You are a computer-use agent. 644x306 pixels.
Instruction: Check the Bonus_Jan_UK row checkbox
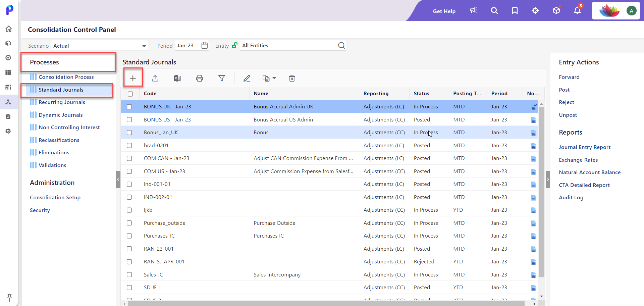point(129,133)
